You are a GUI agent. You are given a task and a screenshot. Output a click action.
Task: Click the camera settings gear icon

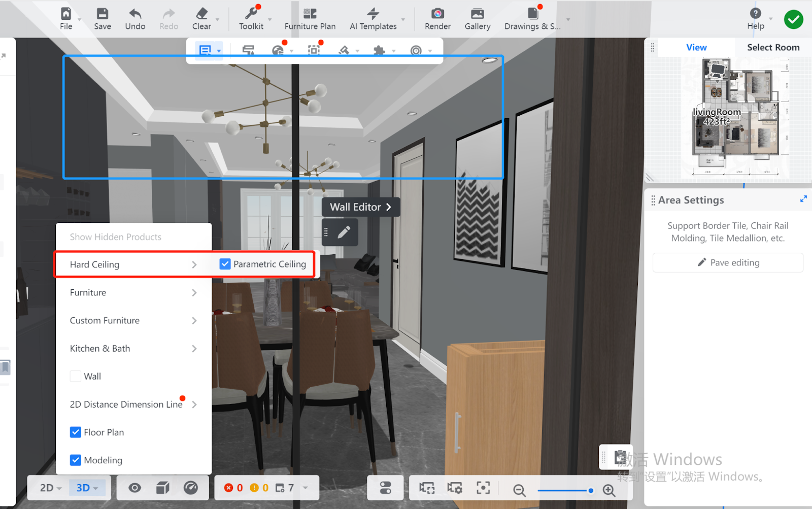pos(455,488)
